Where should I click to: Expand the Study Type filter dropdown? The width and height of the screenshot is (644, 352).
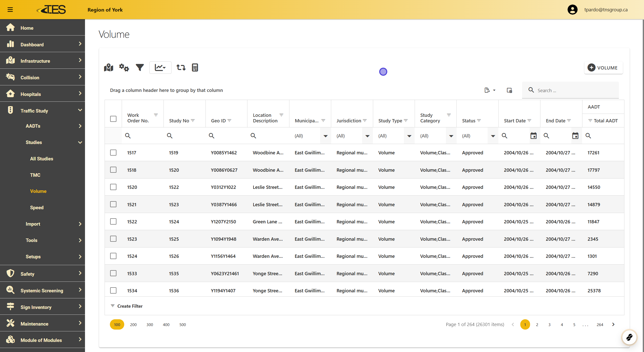(x=409, y=136)
